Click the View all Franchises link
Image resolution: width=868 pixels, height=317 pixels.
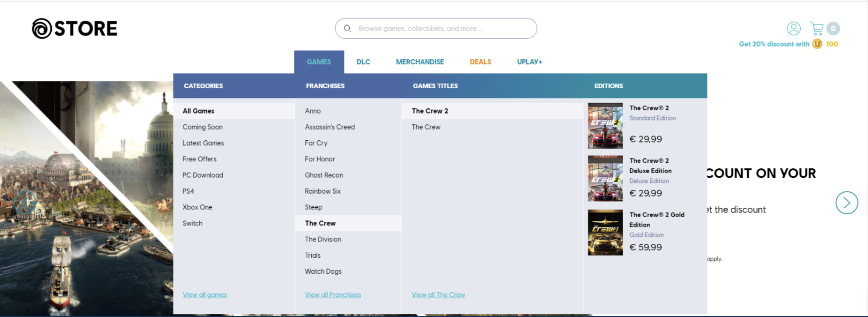pos(333,295)
